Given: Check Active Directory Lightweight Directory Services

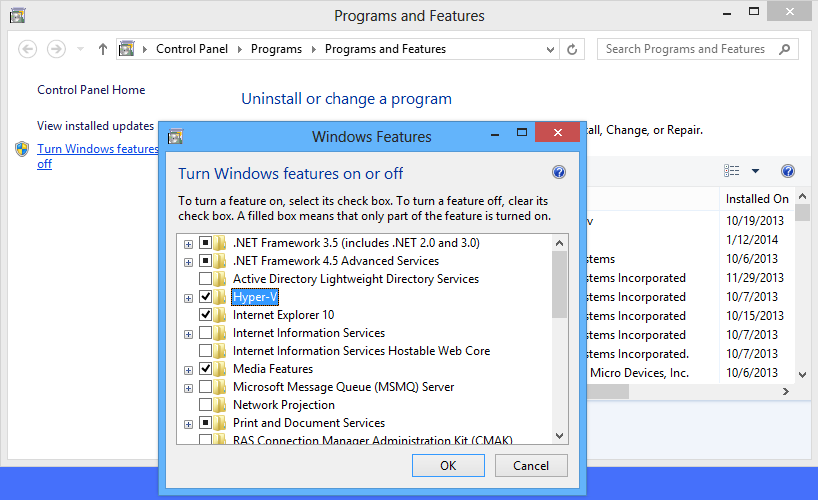Looking at the screenshot, I should click(205, 279).
